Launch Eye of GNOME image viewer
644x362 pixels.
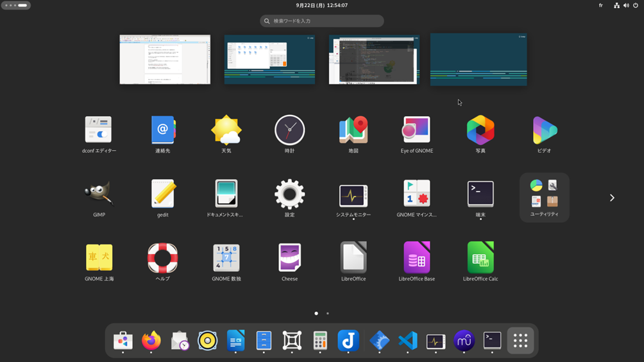[x=416, y=130]
